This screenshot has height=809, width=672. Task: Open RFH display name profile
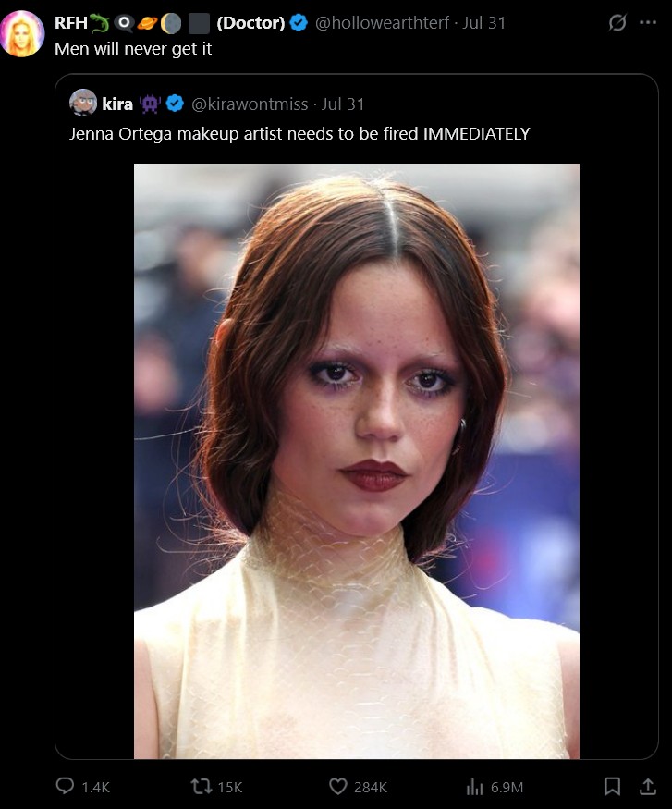71,23
